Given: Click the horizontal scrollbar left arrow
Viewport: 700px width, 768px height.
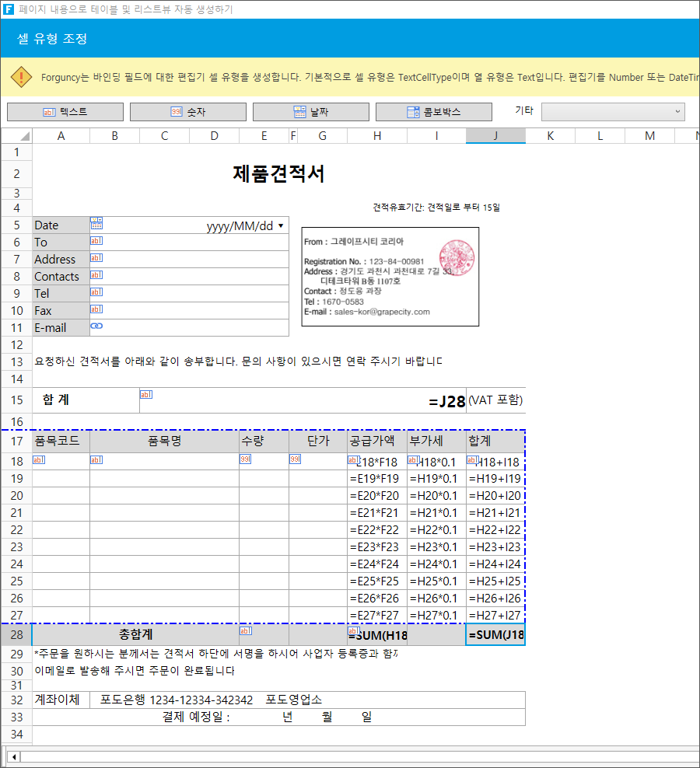Looking at the screenshot, I should tap(14, 757).
